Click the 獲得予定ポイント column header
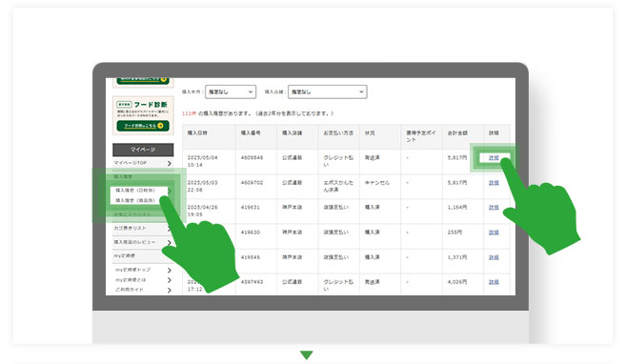Image resolution: width=625 pixels, height=364 pixels. pos(421,136)
